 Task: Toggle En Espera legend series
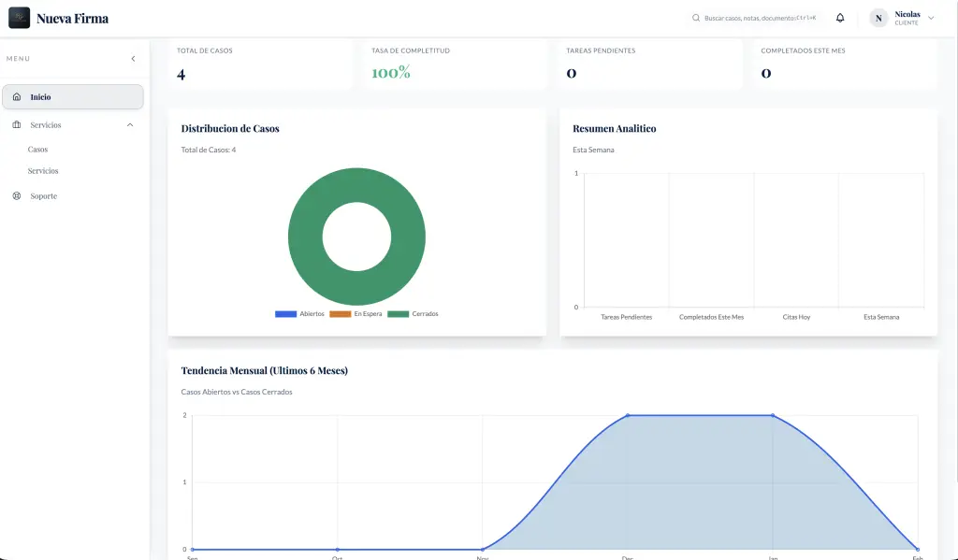(x=356, y=314)
